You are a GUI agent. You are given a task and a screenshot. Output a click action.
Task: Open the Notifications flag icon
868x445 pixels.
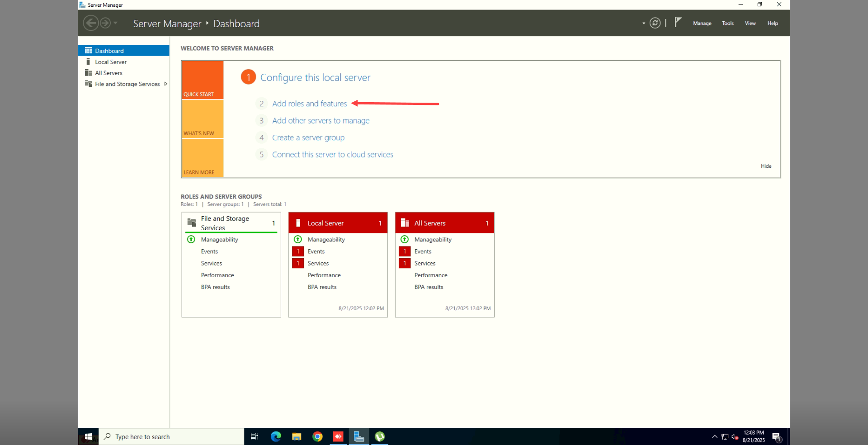[678, 23]
